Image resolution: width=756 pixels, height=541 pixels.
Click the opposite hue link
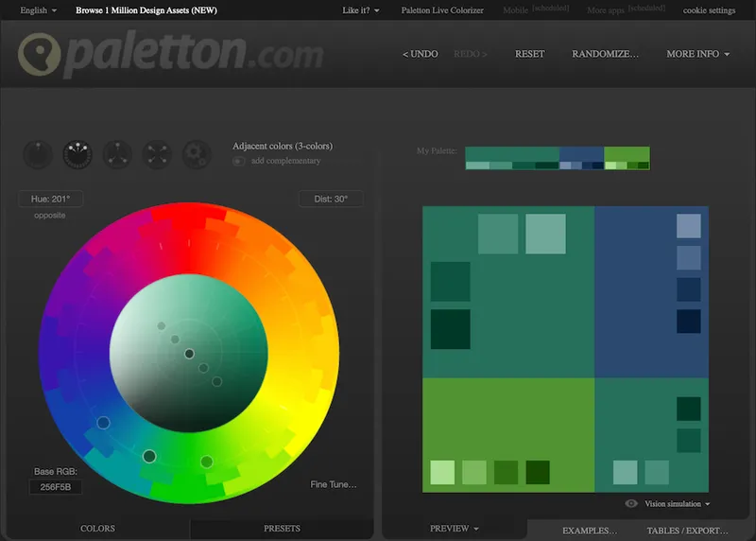[x=50, y=216]
